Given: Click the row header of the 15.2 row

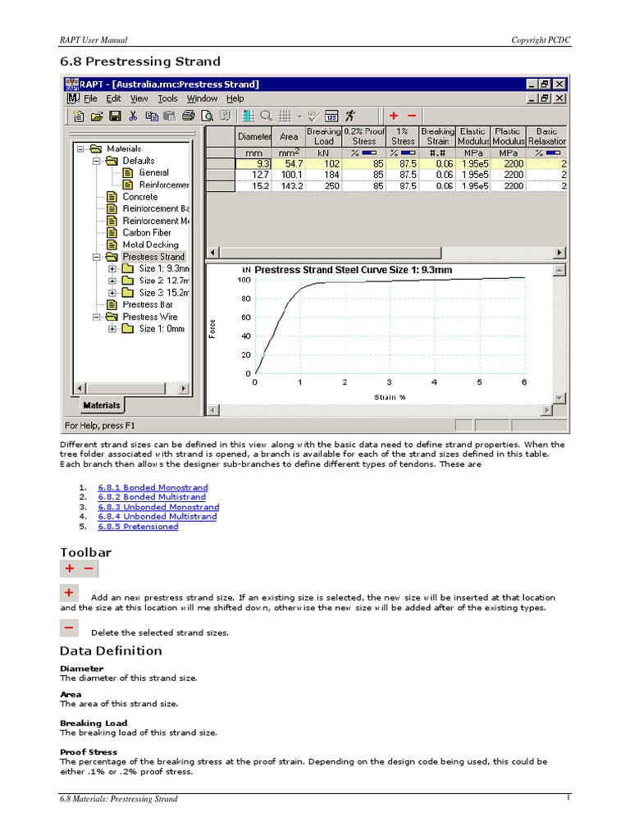Looking at the screenshot, I should pos(221,186).
